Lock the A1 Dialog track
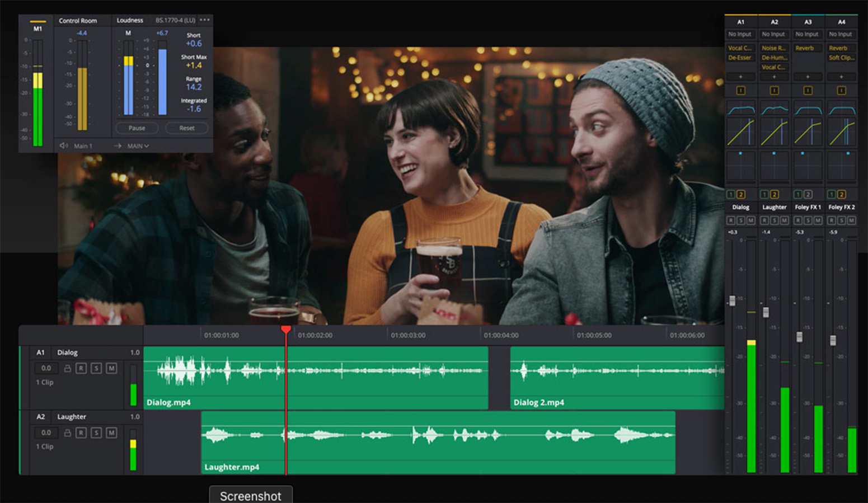 67,368
